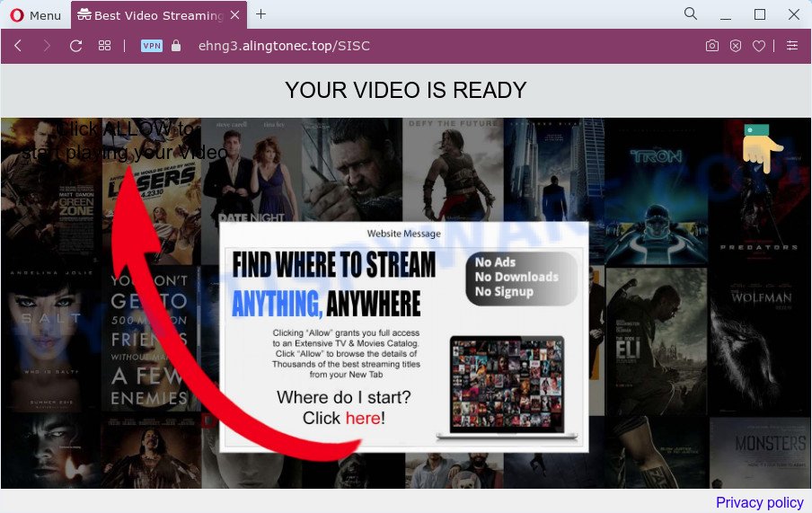Image resolution: width=812 pixels, height=513 pixels.
Task: Open the Privacy policy link
Action: (760, 502)
